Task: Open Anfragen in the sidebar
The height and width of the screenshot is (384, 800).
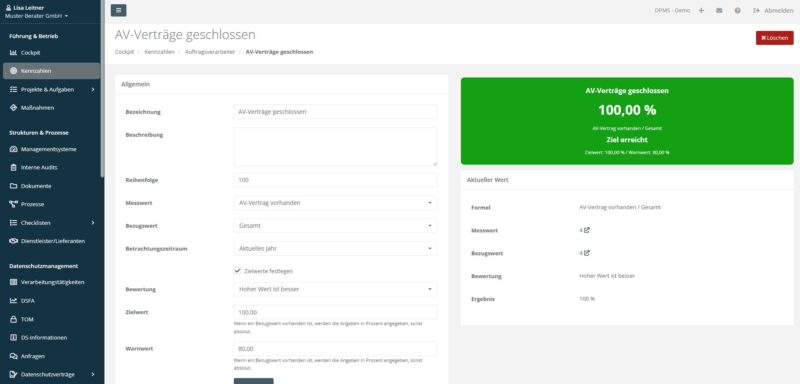Action: pyautogui.click(x=51, y=356)
